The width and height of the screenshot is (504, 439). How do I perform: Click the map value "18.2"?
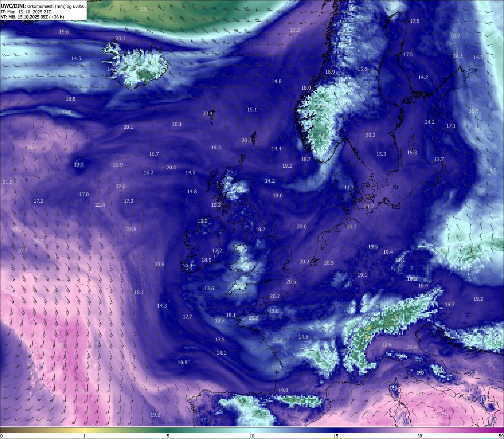coord(260,230)
